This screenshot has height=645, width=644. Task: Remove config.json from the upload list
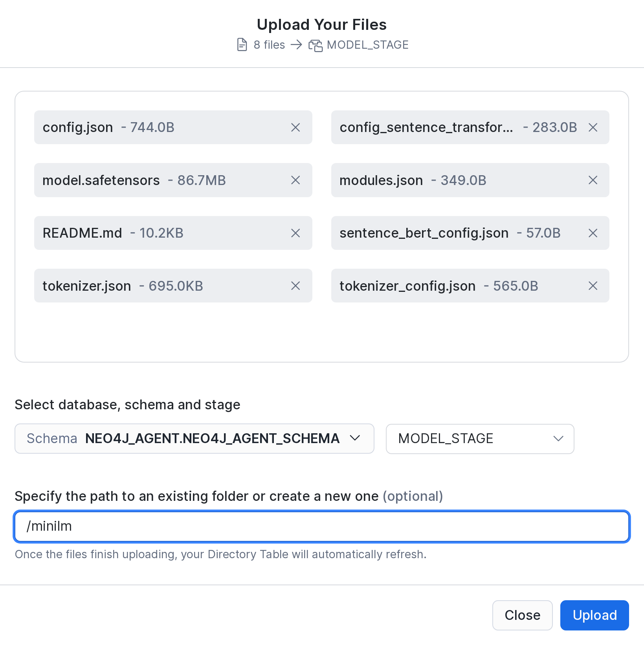[x=295, y=127]
